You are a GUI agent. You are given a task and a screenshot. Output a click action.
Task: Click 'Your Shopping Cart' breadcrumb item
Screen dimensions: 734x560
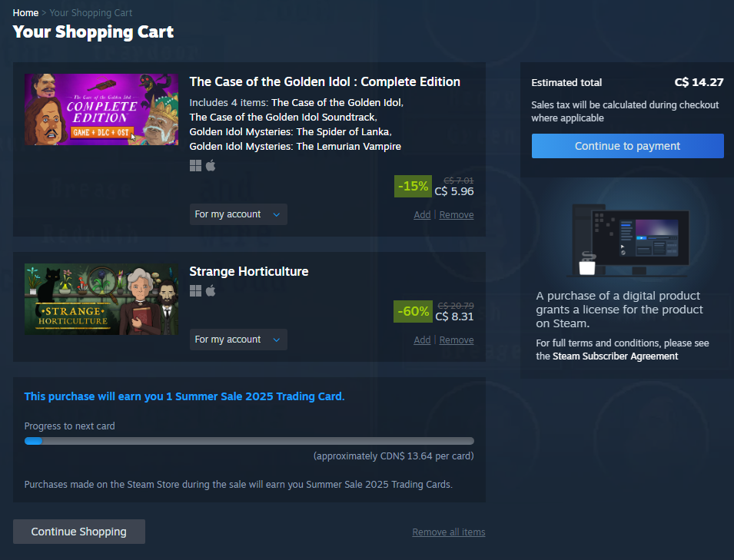[91, 12]
